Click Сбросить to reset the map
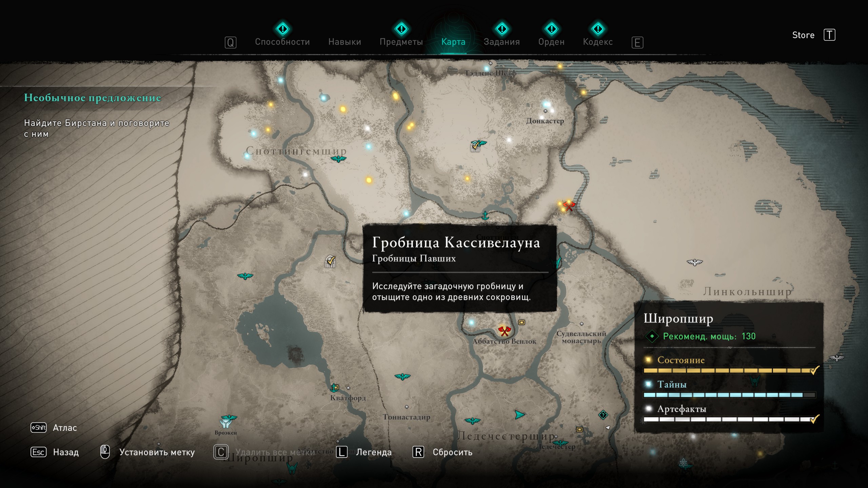This screenshot has height=488, width=868. point(452,452)
